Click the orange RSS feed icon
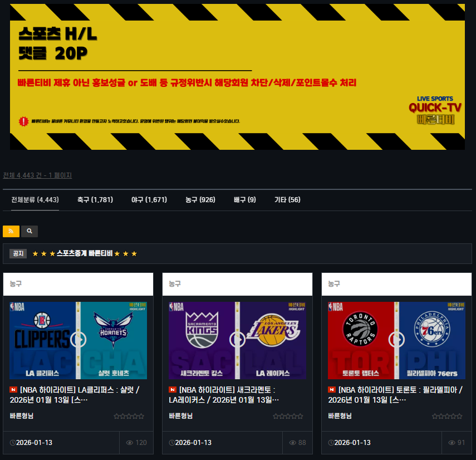 (x=11, y=231)
